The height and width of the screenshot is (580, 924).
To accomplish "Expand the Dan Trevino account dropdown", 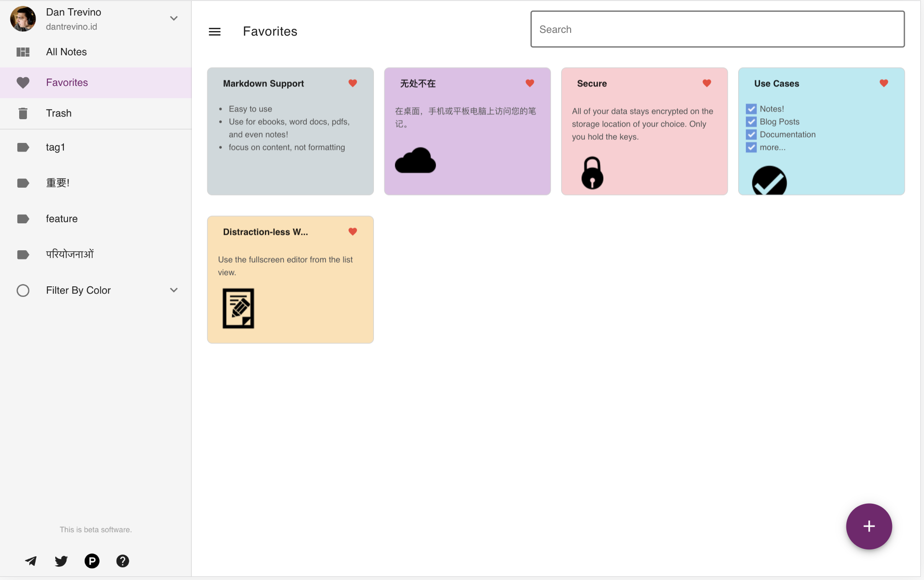I will tap(173, 19).
